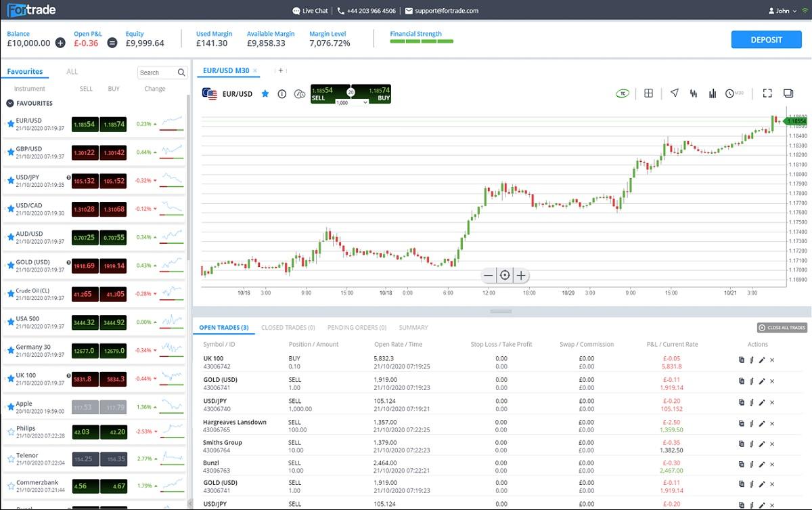Select the drawing tools icon on the chart
Screen dimensions: 812x510
pyautogui.click(x=674, y=93)
